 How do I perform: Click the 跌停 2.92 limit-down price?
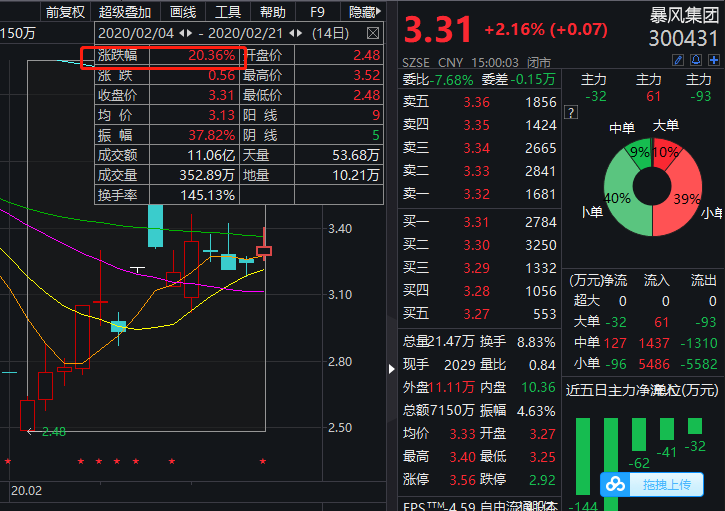pos(542,480)
